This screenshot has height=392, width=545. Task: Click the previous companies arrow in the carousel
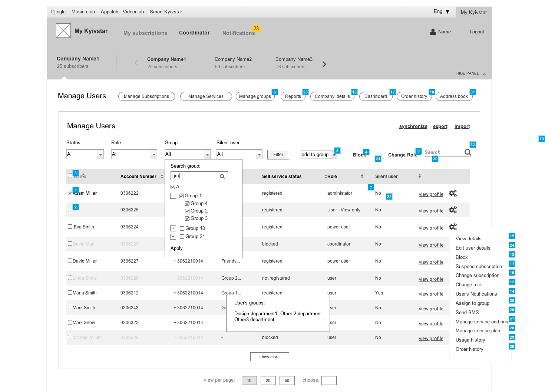[136, 63]
